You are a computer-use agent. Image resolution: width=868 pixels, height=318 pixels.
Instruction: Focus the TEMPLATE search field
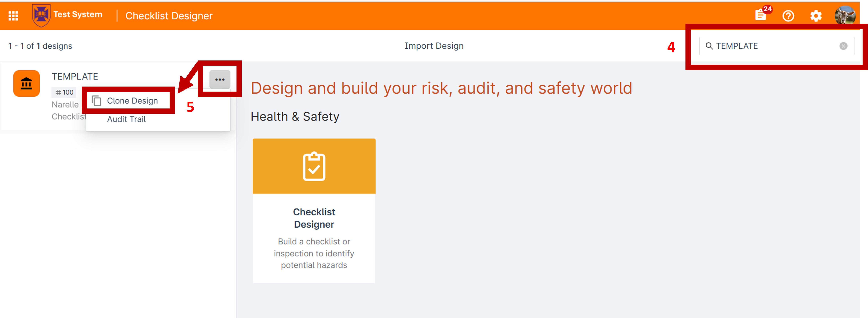tap(776, 46)
